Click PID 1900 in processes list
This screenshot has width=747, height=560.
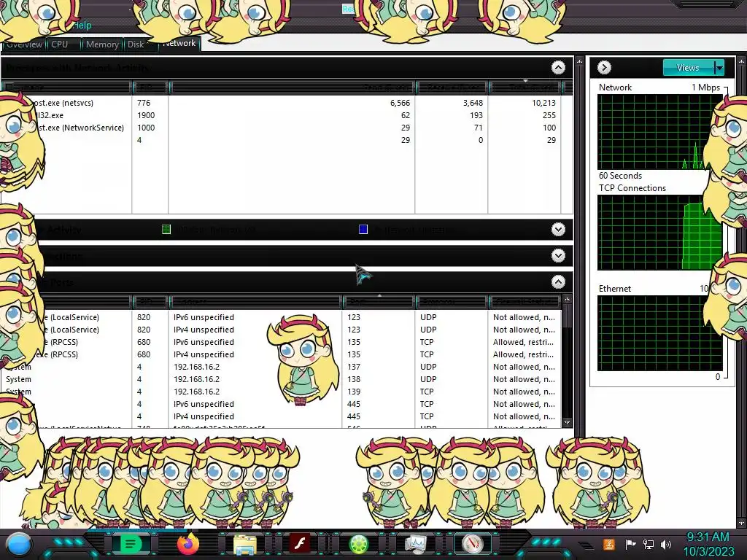tap(146, 115)
